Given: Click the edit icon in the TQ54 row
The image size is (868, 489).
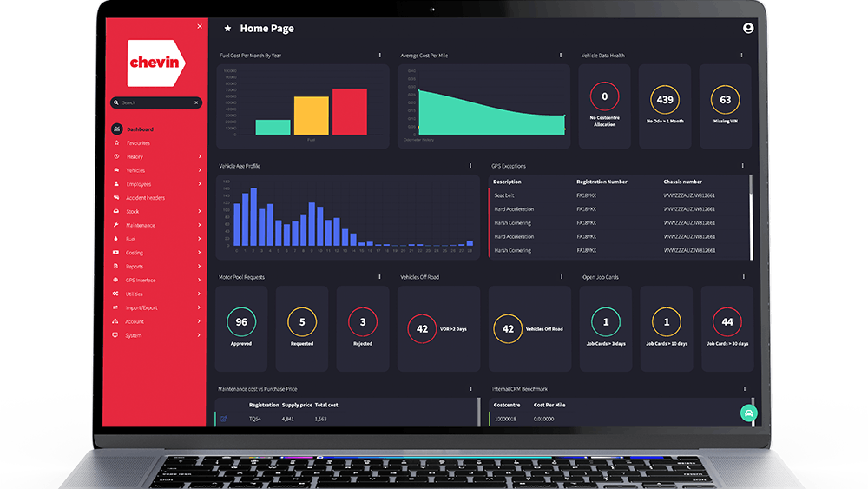Looking at the screenshot, I should point(224,419).
